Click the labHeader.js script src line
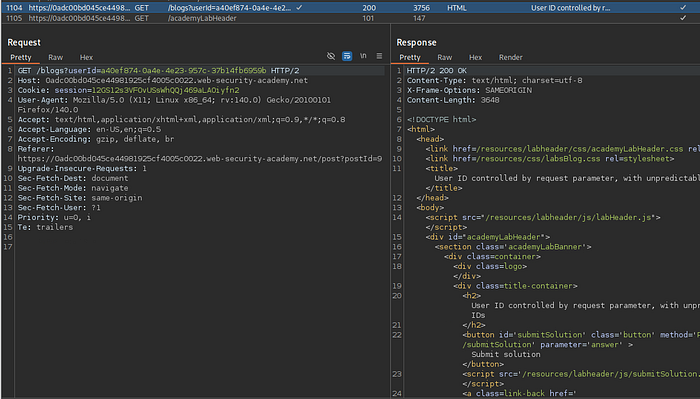This screenshot has height=399, width=700. (x=542, y=217)
